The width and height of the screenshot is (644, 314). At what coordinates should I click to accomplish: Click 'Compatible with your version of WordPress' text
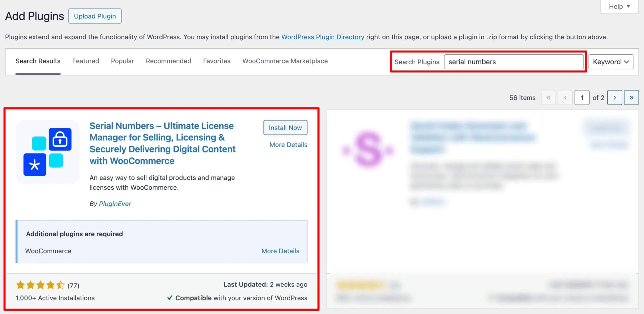click(241, 298)
